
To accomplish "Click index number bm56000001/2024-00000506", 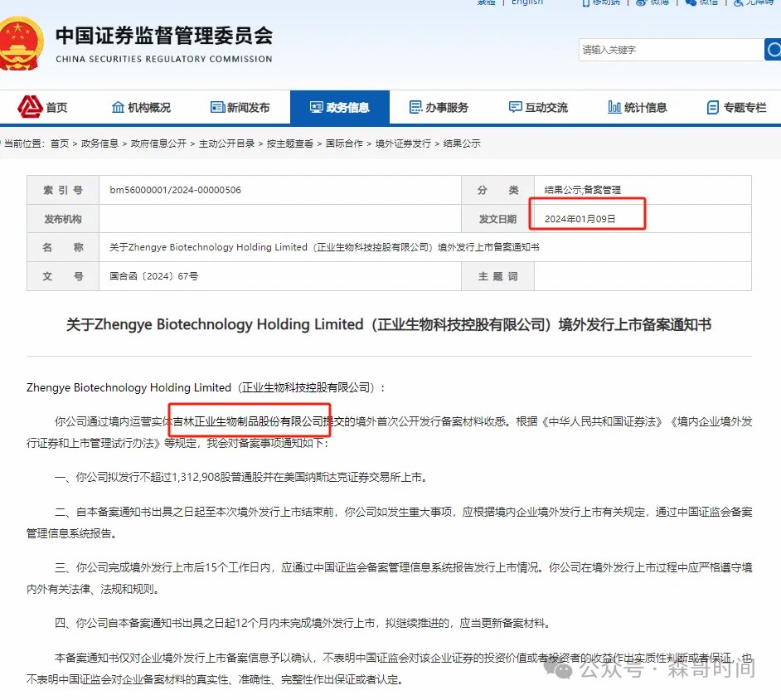I will (175, 190).
